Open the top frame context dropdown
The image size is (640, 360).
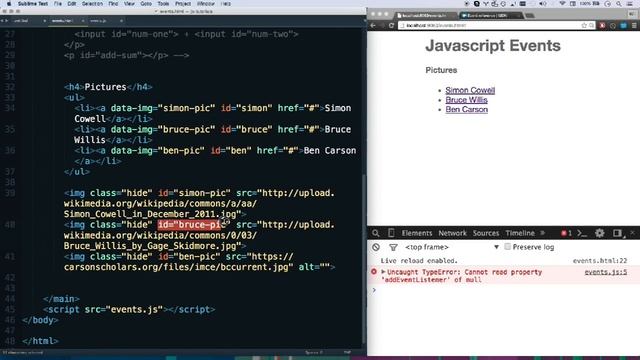pos(452,247)
